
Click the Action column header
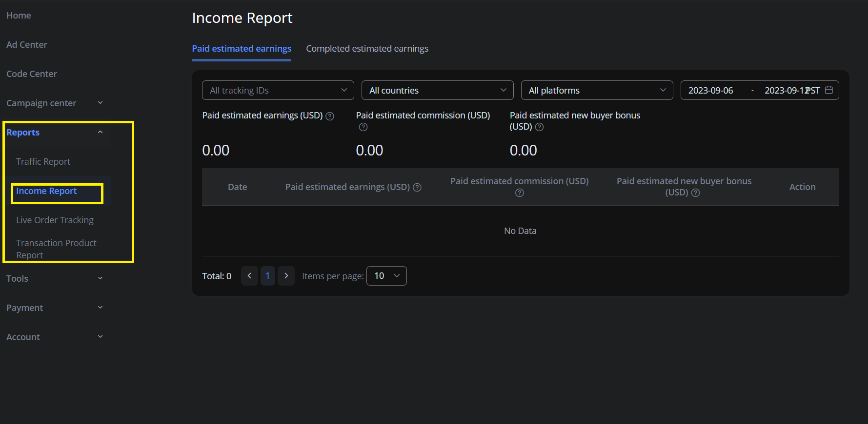click(803, 187)
